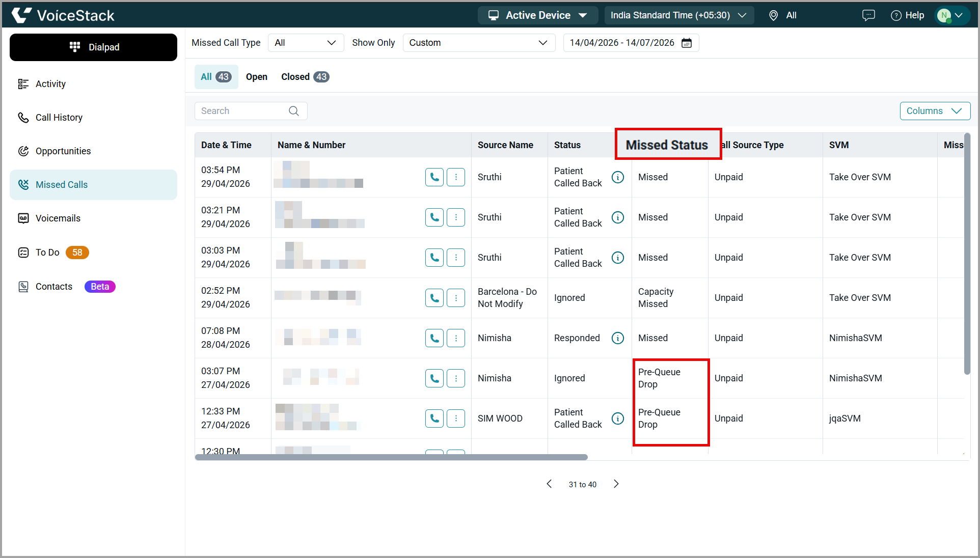Call back the 12:33 PM missed call
This screenshot has height=558, width=980.
[x=434, y=418]
